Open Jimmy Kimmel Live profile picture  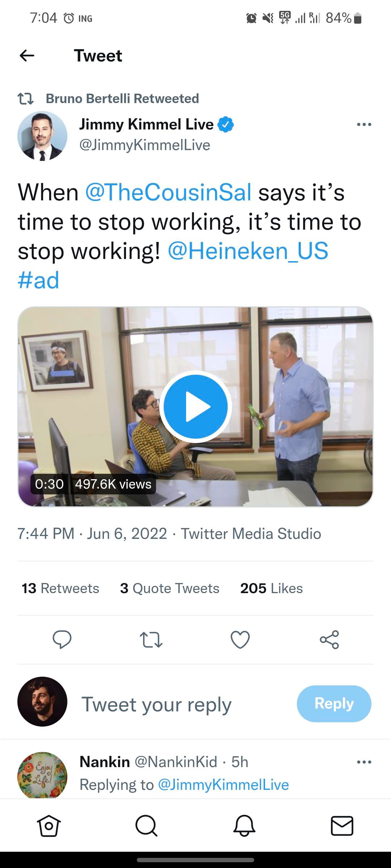coord(42,136)
